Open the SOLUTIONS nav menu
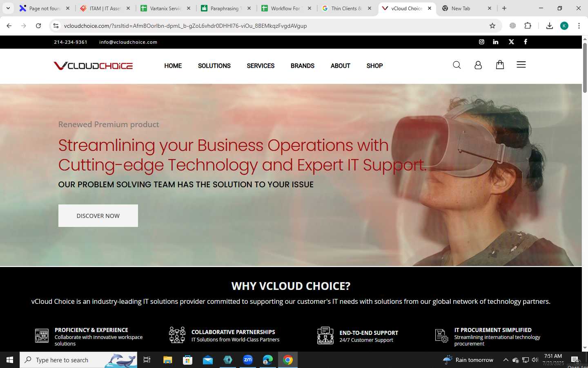The height and width of the screenshot is (368, 588). click(x=214, y=66)
